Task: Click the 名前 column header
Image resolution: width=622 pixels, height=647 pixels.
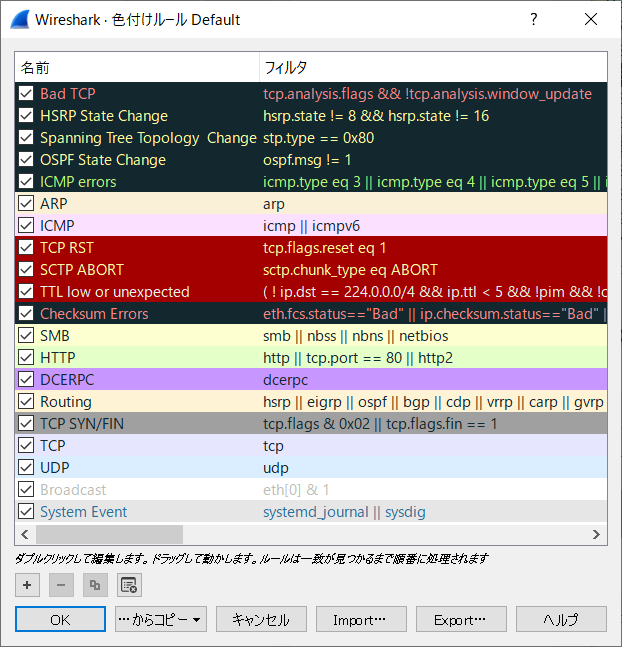Action: point(137,67)
